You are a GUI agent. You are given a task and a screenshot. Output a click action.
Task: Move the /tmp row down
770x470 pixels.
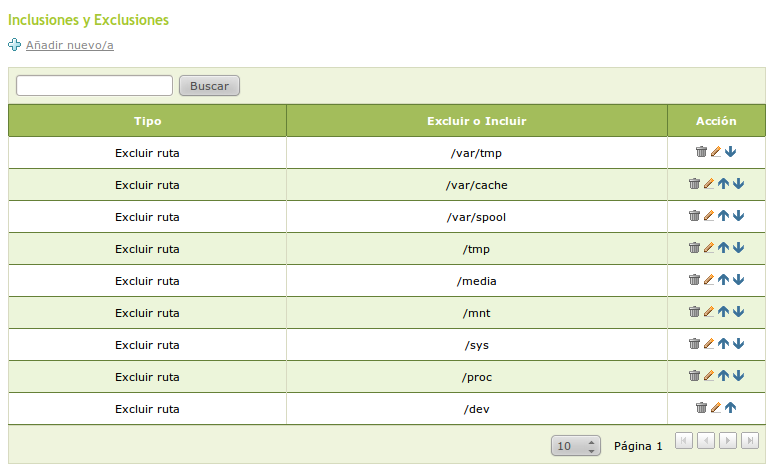tap(738, 248)
